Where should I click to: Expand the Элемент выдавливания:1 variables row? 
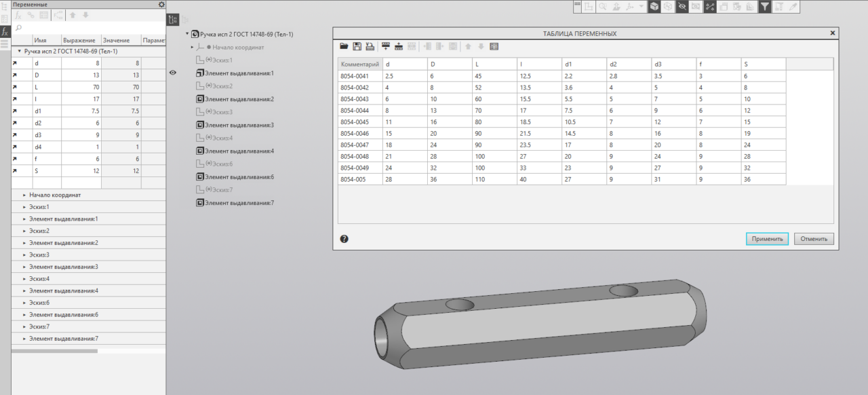(24, 219)
